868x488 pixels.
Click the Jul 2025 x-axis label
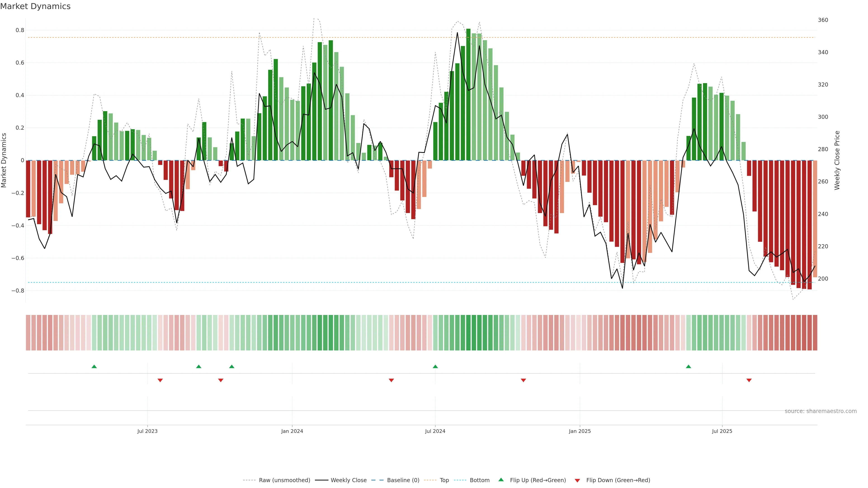[722, 431]
